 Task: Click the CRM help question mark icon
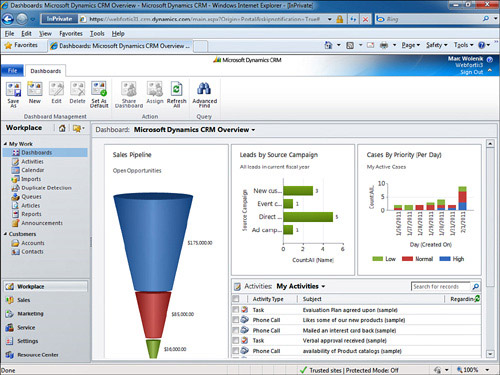pos(490,60)
